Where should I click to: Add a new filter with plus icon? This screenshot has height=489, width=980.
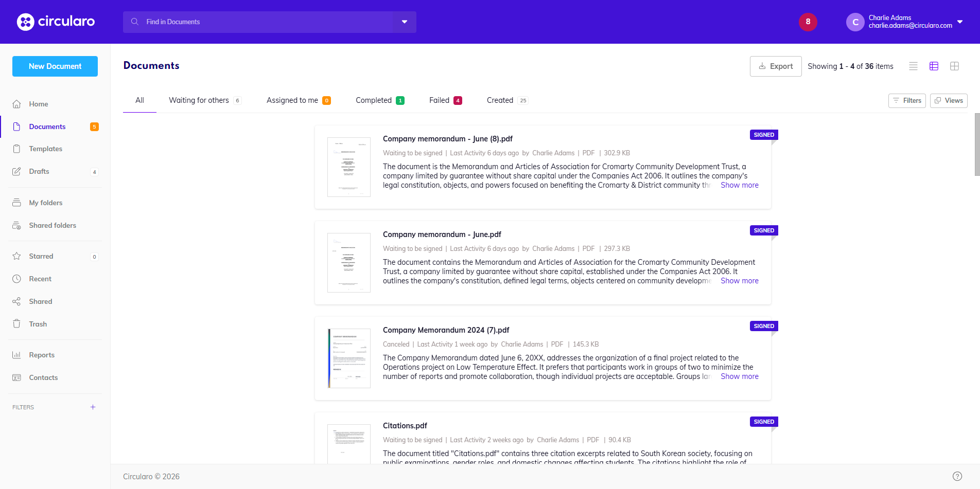point(93,407)
